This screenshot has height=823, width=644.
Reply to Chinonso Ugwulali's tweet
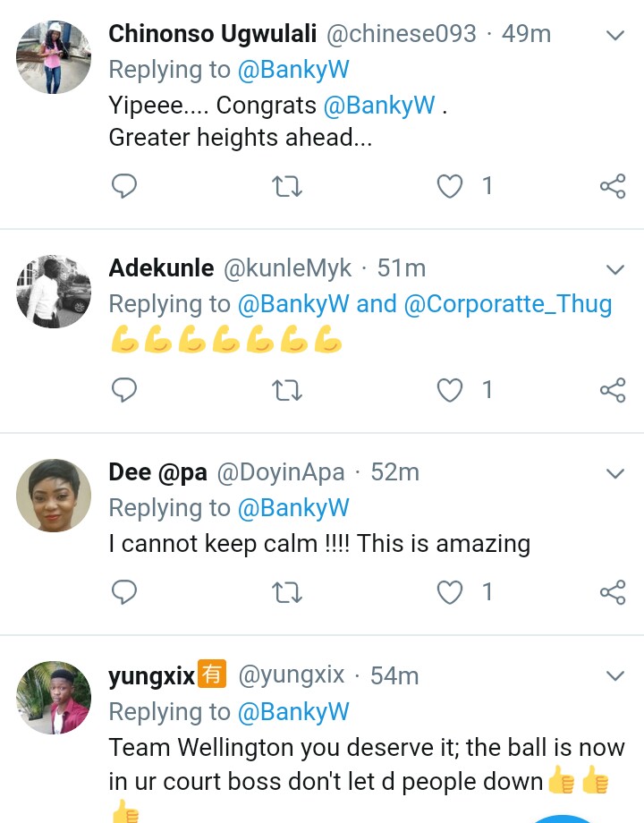pos(123,186)
